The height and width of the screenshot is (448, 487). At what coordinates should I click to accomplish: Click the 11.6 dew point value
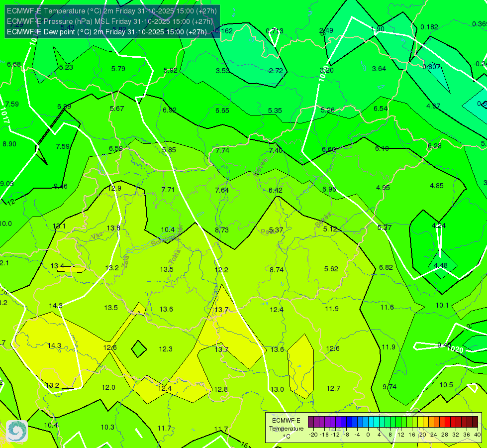pos(387,308)
